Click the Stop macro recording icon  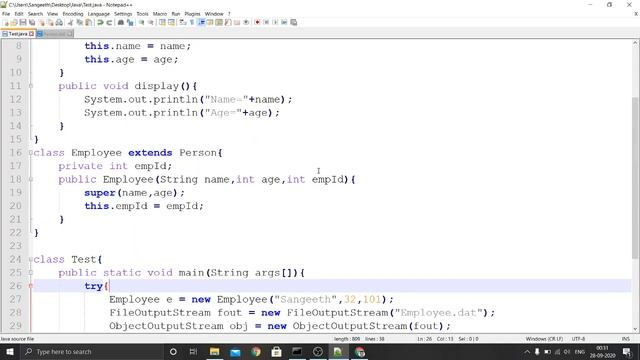[x=266, y=22]
